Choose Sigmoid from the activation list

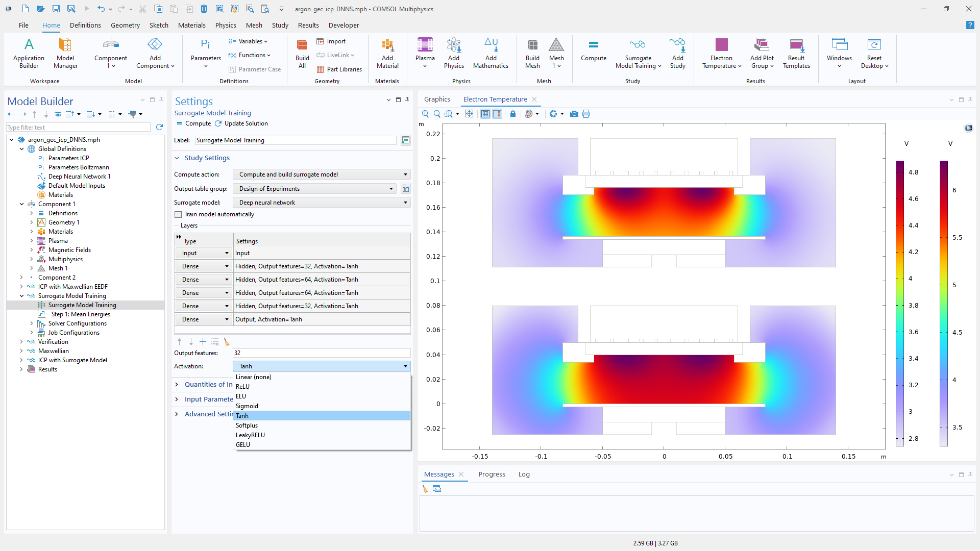click(322, 406)
